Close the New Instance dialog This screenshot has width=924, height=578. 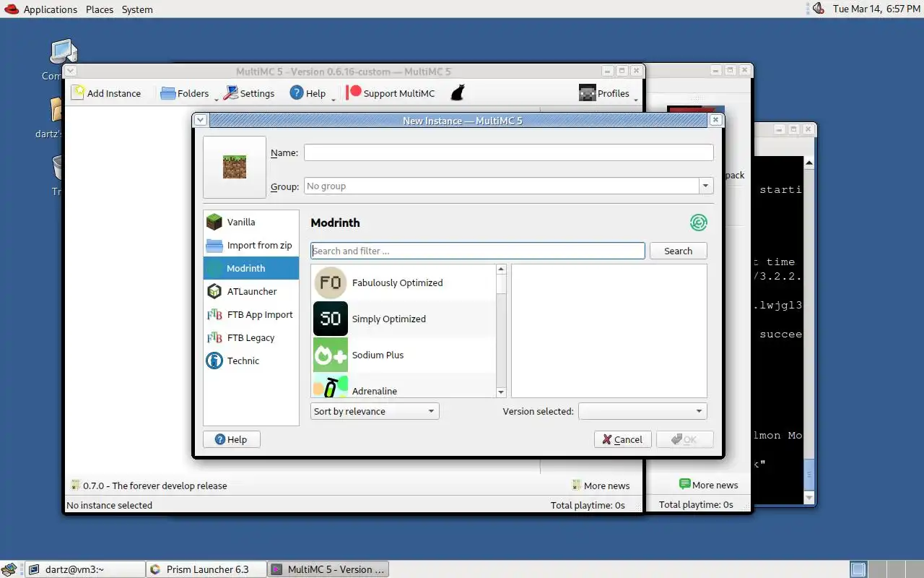click(x=715, y=120)
